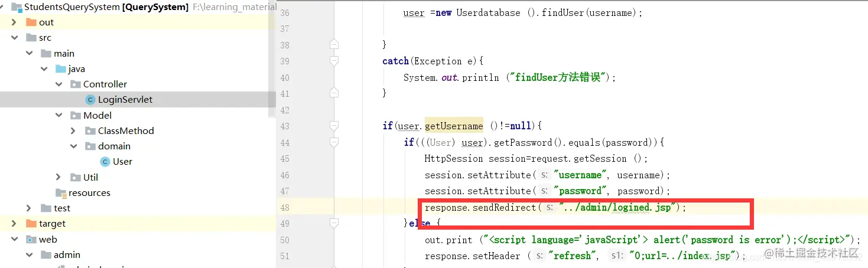This screenshot has height=268, width=868.
Task: Click the Controller package icon
Action: 76,84
